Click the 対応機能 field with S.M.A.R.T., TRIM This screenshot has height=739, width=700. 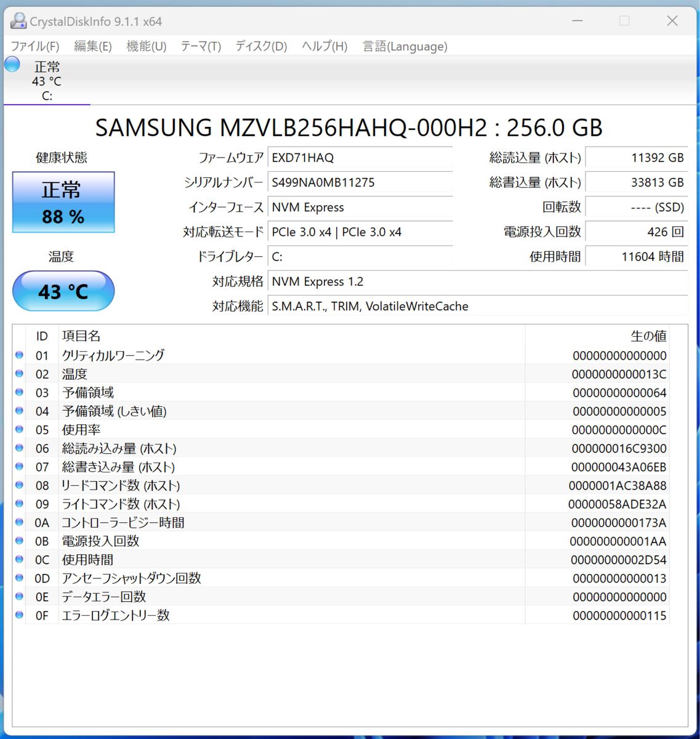point(478,306)
